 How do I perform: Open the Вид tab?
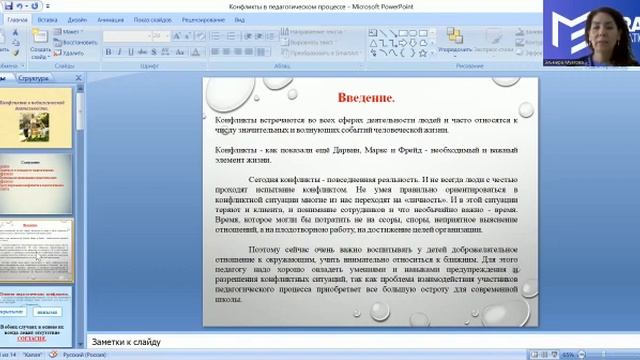[240, 20]
